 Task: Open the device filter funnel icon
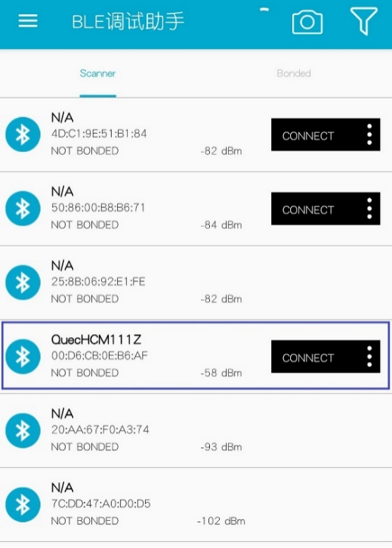[364, 21]
